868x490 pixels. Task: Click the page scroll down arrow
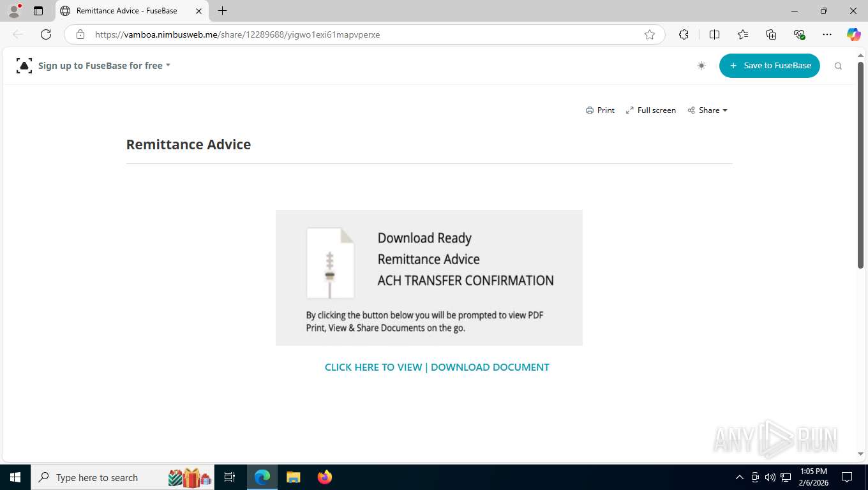pos(860,454)
